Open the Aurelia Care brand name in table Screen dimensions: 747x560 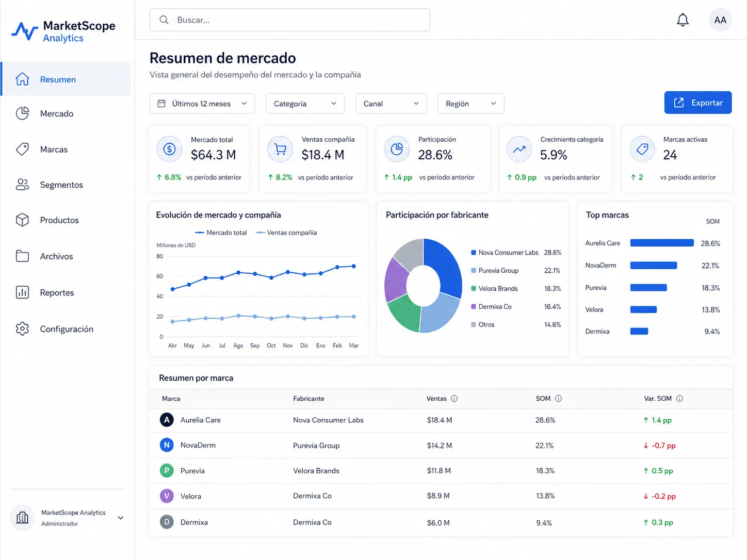(x=201, y=420)
